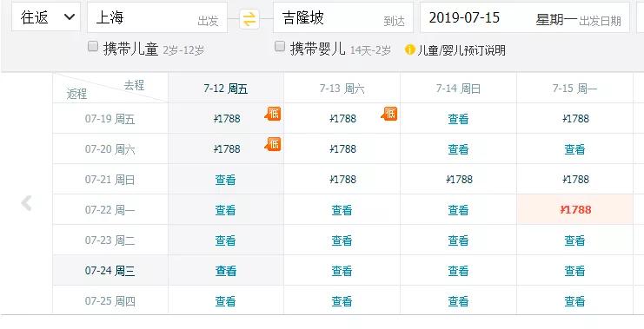Click 查看 for 7-12 and 07-23
The image size is (644, 329).
pos(225,240)
